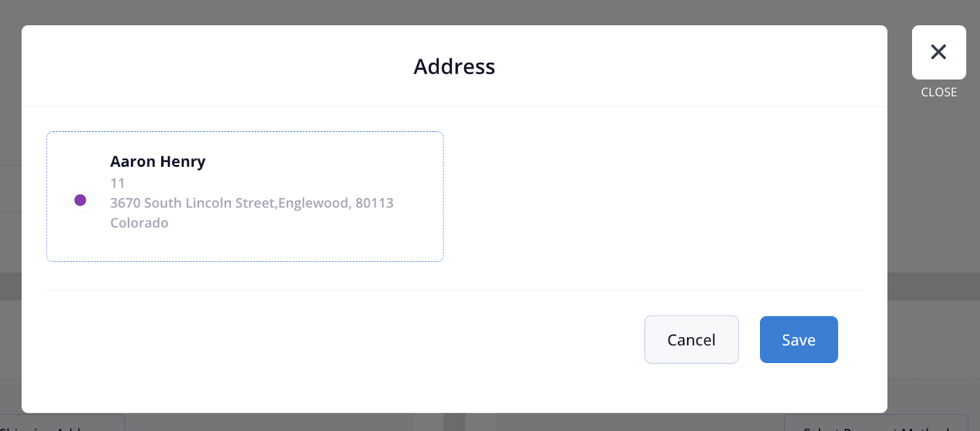The width and height of the screenshot is (980, 431).
Task: Click the 3670 South Lincoln Street text
Action: pyautogui.click(x=193, y=203)
